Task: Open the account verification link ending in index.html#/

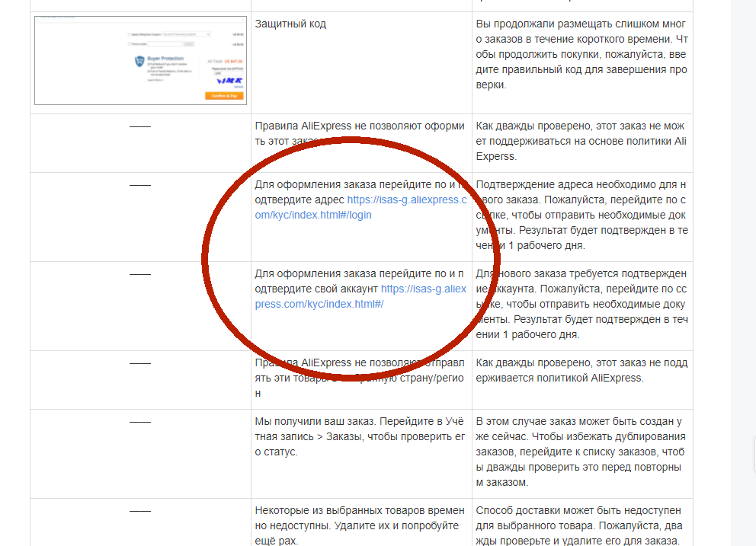Action: [360, 296]
